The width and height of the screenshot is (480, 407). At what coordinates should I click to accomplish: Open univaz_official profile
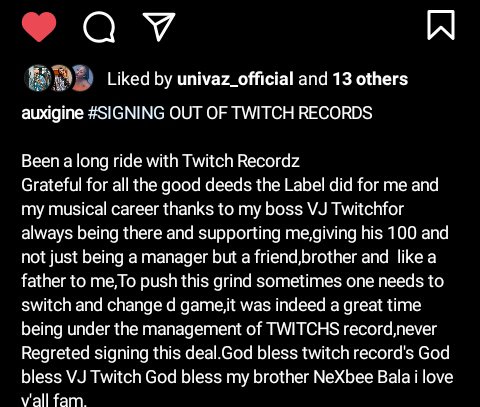[x=235, y=79]
